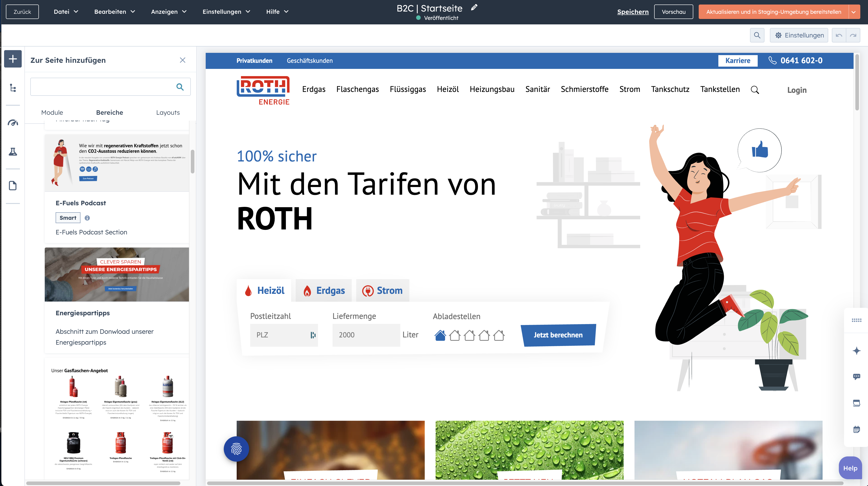The width and height of the screenshot is (868, 486).
Task: Click the info icon beside Smart badge
Action: coord(87,218)
